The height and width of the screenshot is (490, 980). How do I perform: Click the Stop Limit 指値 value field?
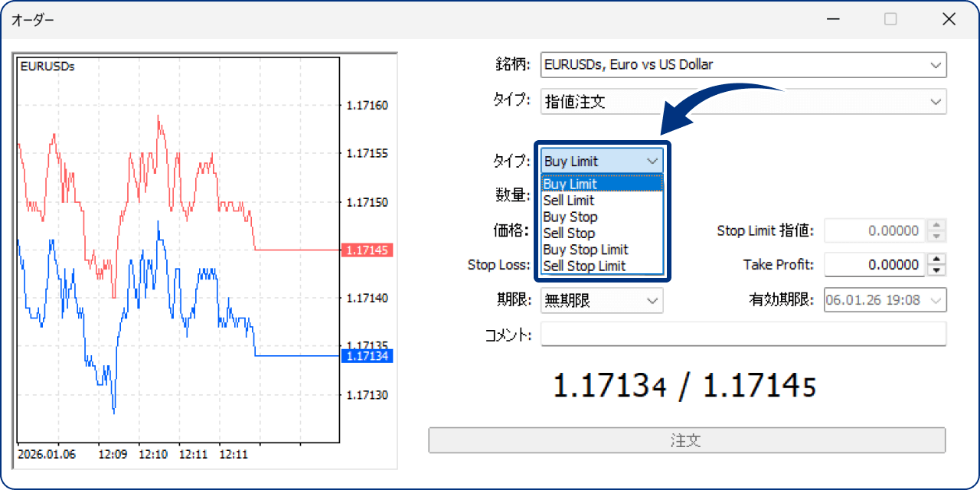tap(873, 230)
